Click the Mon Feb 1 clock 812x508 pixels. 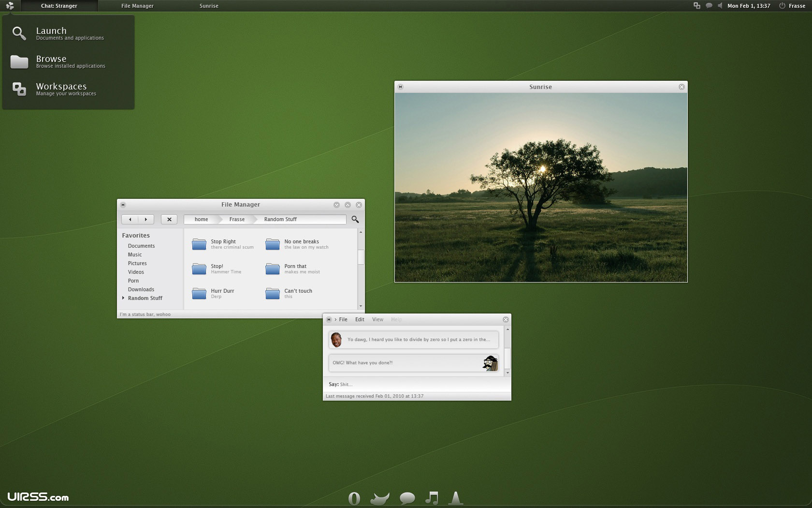tap(749, 6)
